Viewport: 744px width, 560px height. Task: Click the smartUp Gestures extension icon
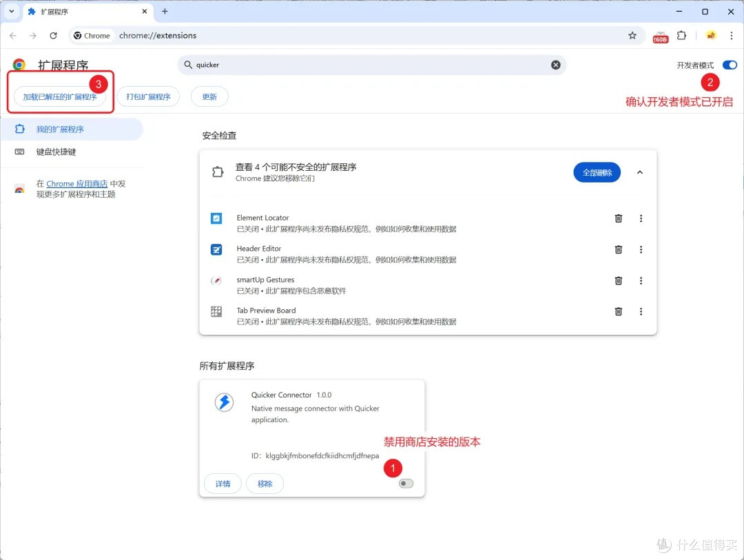(x=216, y=280)
